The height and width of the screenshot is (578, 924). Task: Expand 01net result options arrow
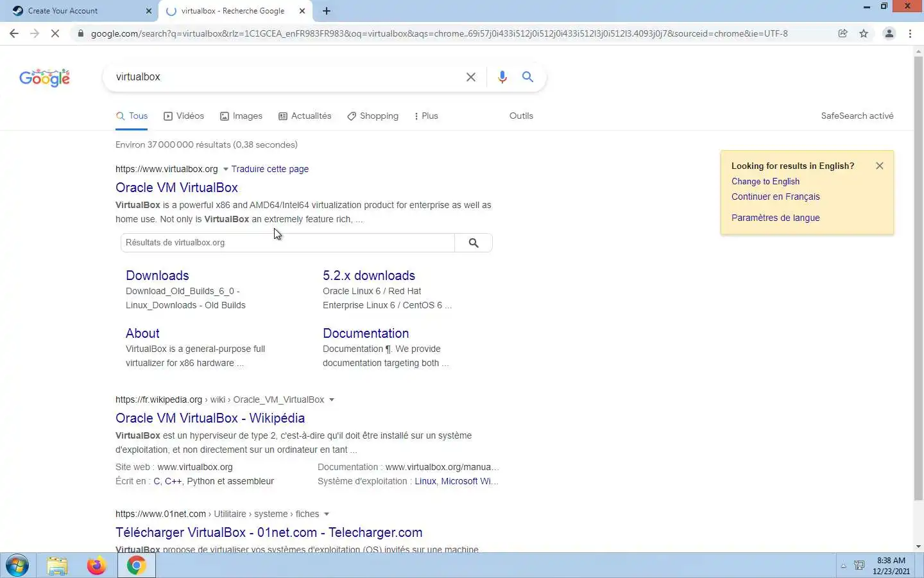click(x=327, y=514)
